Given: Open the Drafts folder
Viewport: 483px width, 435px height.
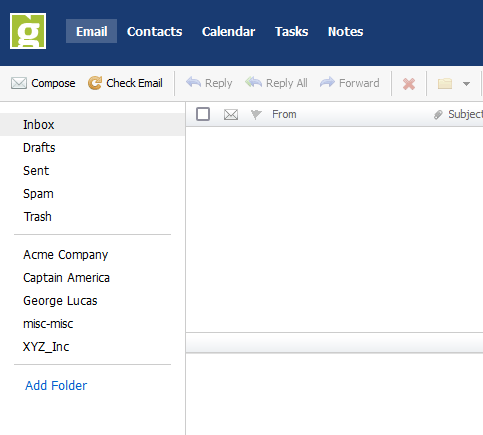Looking at the screenshot, I should click(x=39, y=147).
